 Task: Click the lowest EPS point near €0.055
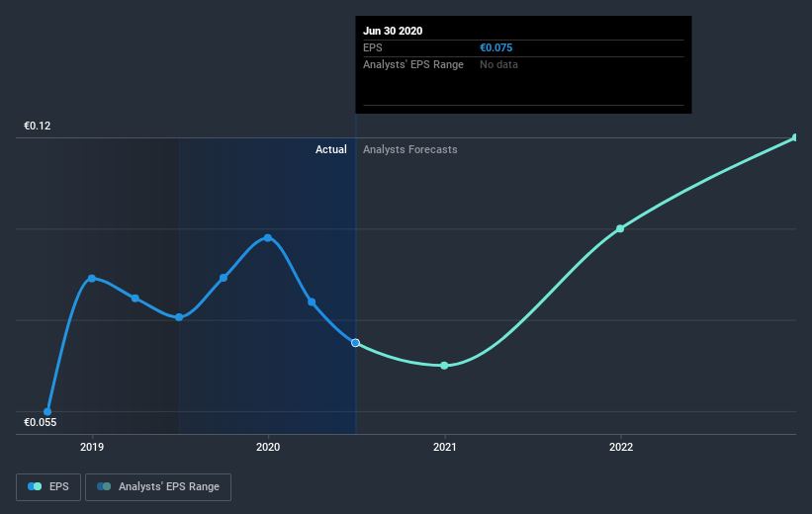coord(47,411)
